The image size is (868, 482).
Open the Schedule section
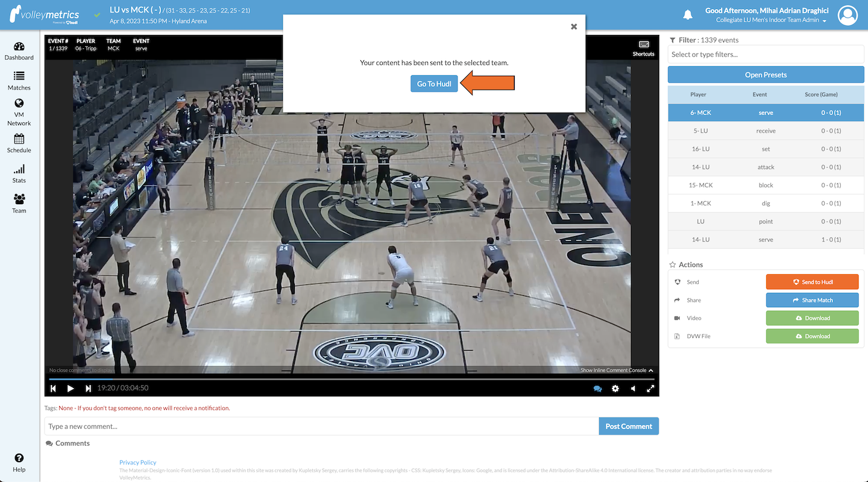tap(19, 143)
